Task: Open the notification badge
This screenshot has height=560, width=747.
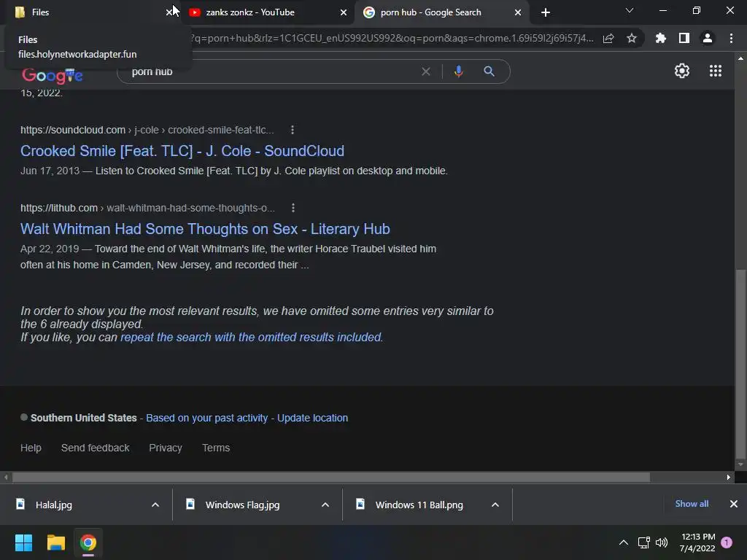Action: (727, 542)
